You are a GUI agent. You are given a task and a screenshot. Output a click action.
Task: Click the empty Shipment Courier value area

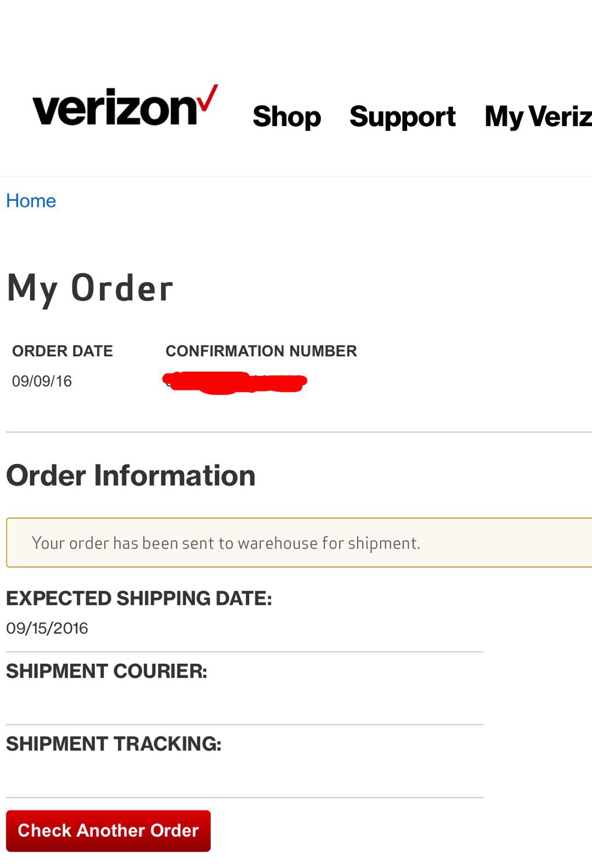(244, 702)
